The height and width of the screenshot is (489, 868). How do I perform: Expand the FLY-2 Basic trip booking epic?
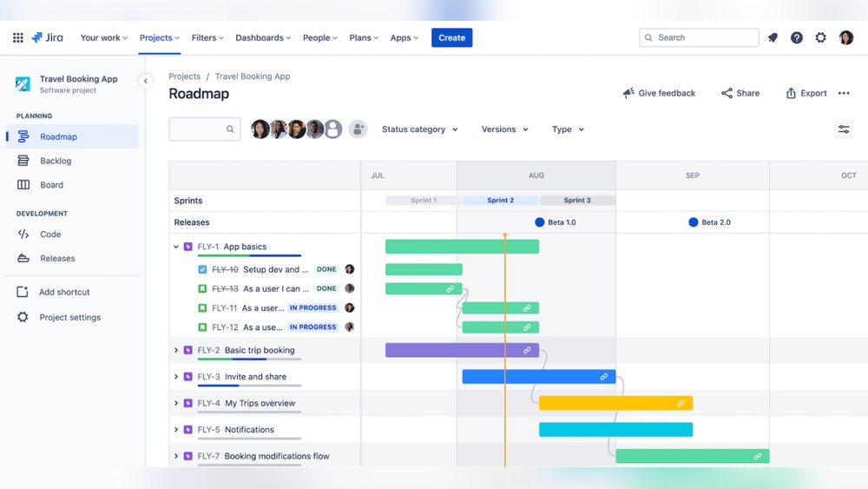(x=176, y=350)
